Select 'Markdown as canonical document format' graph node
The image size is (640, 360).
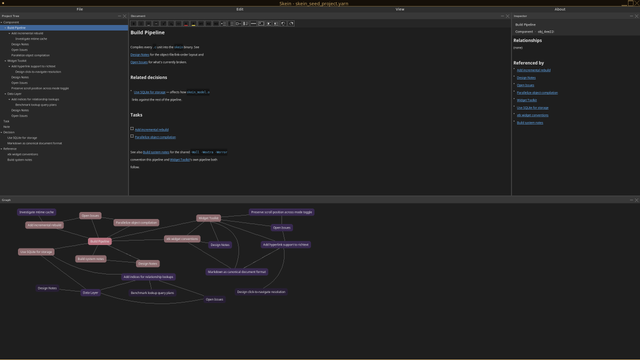click(237, 272)
